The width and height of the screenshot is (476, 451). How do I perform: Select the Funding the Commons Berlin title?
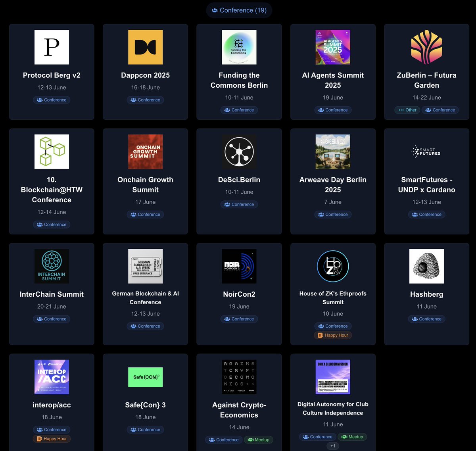pyautogui.click(x=239, y=80)
